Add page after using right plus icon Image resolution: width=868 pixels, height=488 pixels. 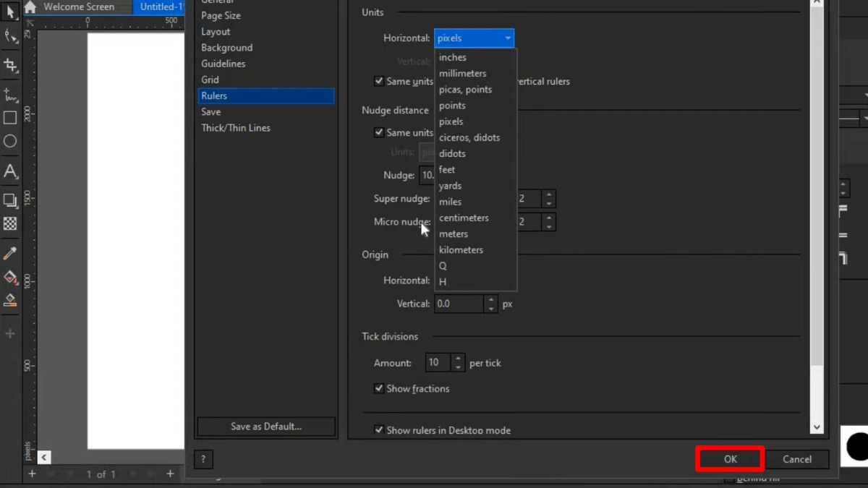click(170, 474)
